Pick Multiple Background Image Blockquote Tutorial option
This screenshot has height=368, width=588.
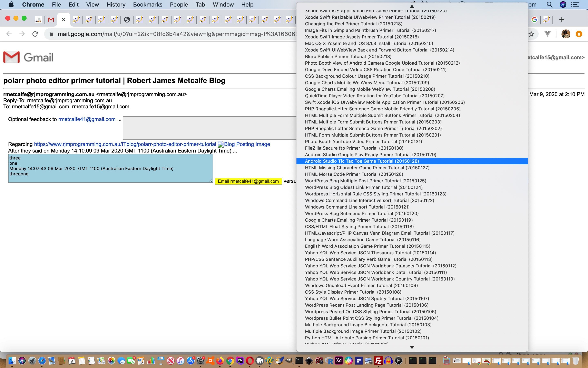pos(412,325)
